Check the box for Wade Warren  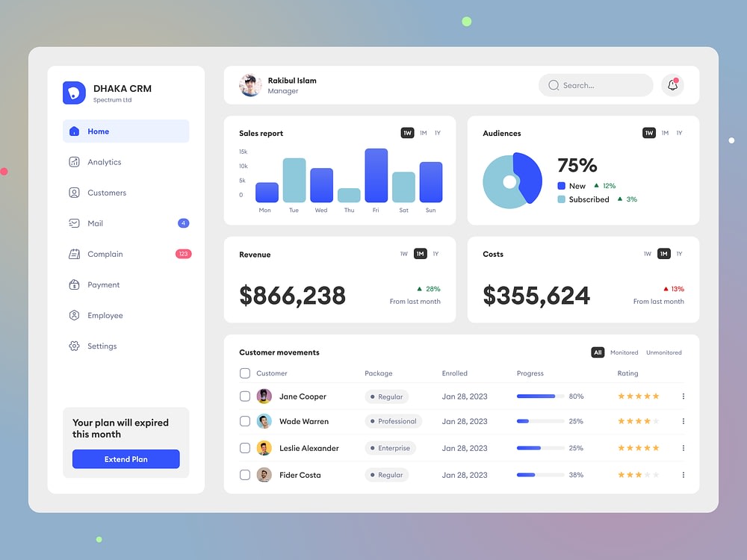click(245, 421)
